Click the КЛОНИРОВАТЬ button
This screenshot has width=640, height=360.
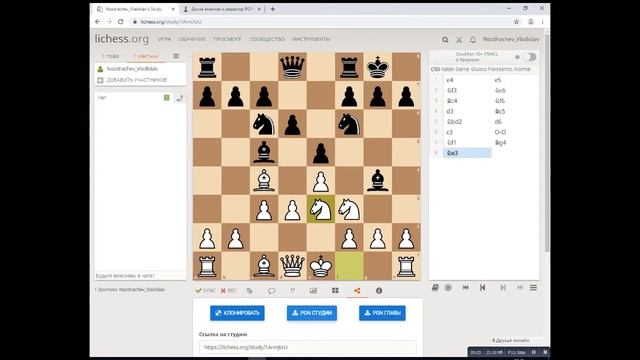coord(237,313)
